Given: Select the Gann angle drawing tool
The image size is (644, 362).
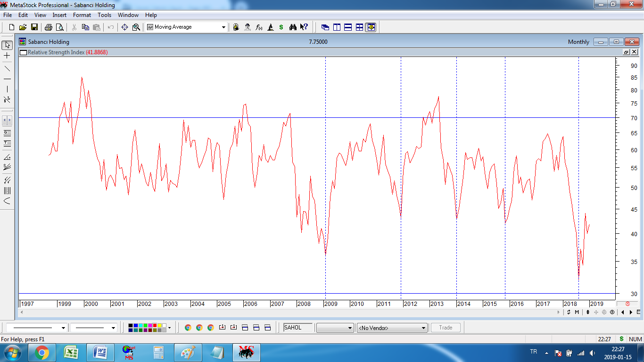Looking at the screenshot, I should [x=7, y=157].
